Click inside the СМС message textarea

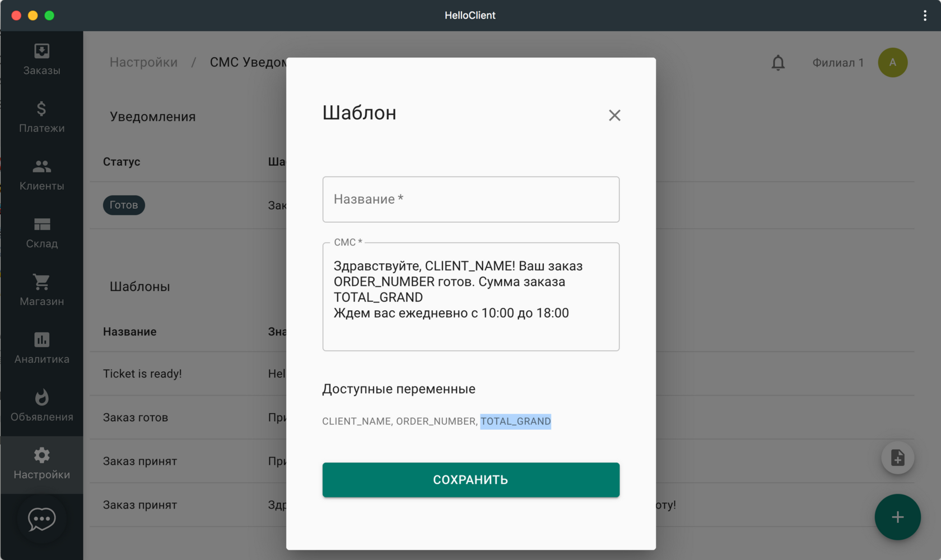[470, 297]
